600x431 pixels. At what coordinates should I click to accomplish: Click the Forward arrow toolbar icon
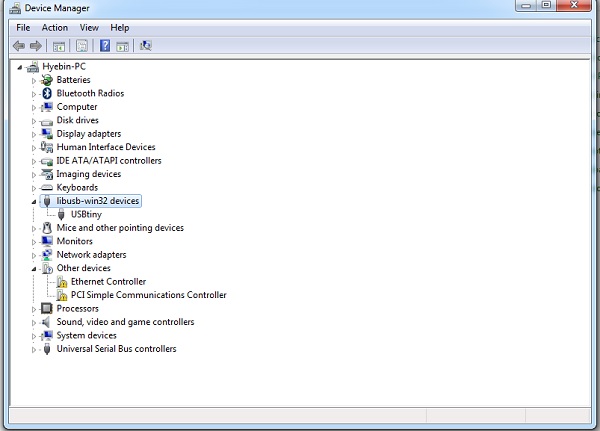point(36,46)
